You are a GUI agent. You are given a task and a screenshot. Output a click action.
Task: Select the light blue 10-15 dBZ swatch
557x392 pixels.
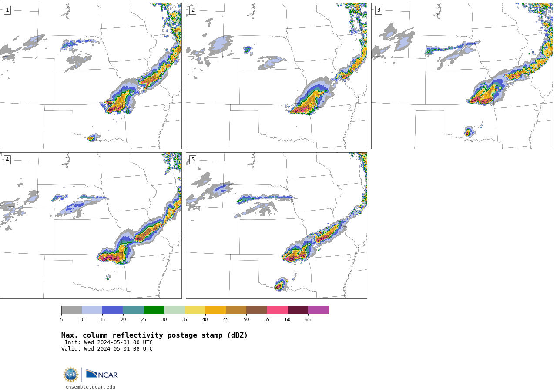(x=92, y=310)
